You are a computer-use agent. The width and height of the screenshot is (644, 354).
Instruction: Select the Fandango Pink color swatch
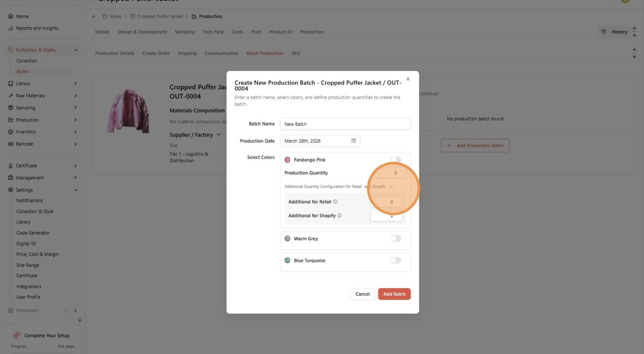tap(287, 160)
